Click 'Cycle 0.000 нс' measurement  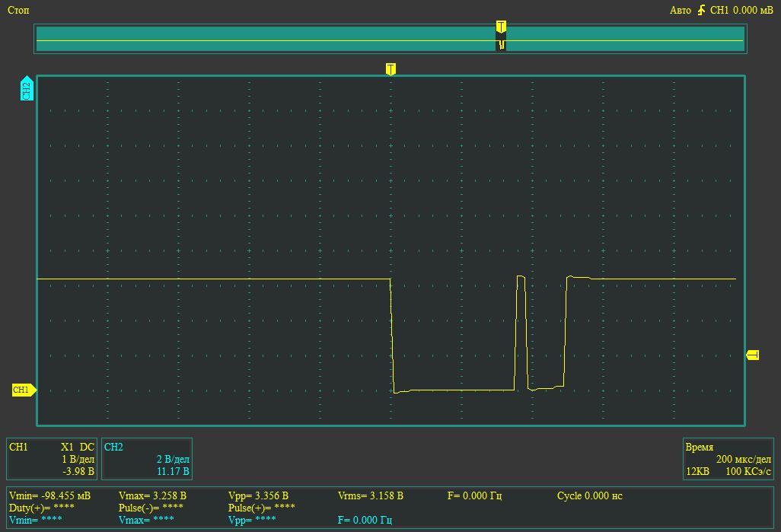click(590, 495)
